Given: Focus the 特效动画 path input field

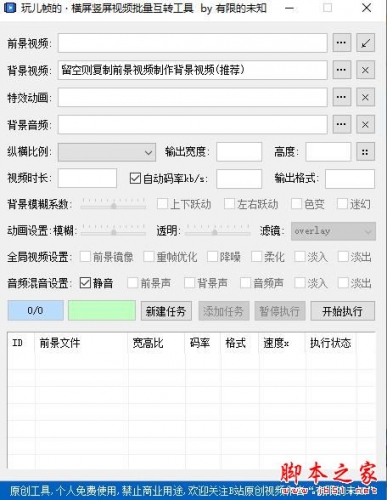Looking at the screenshot, I should coord(192,97).
